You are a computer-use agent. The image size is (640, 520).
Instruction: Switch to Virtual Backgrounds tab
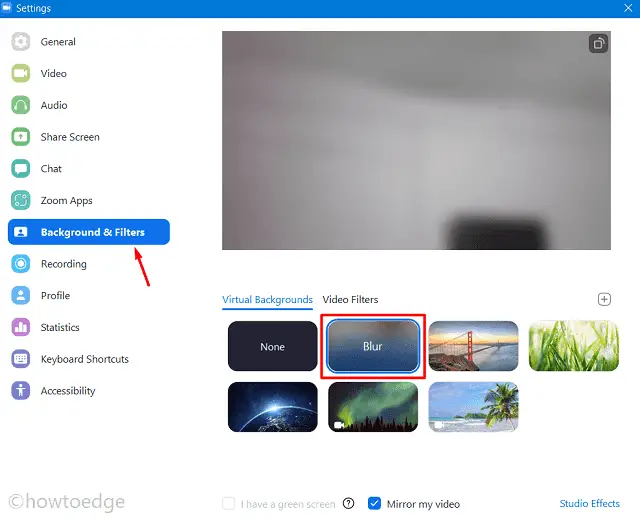point(267,300)
